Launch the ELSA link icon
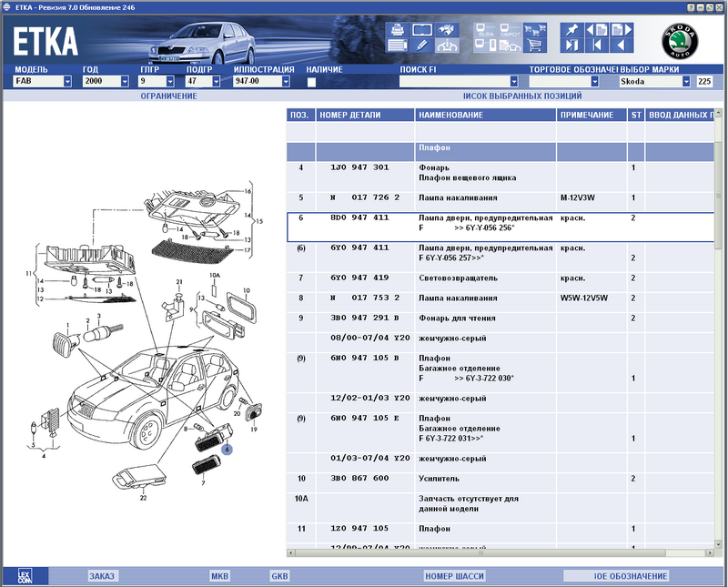The image size is (728, 587). [486, 30]
